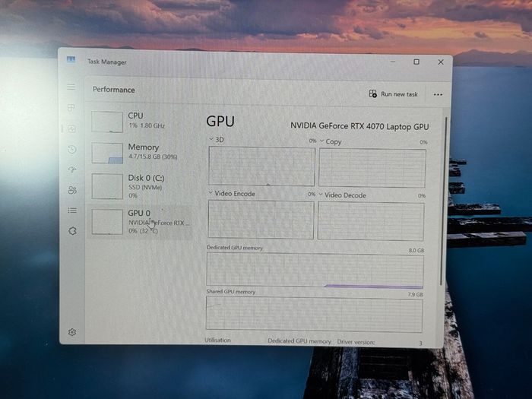Select the Disk 0 (C:) entry
This screenshot has height=399, width=532.
point(141,186)
